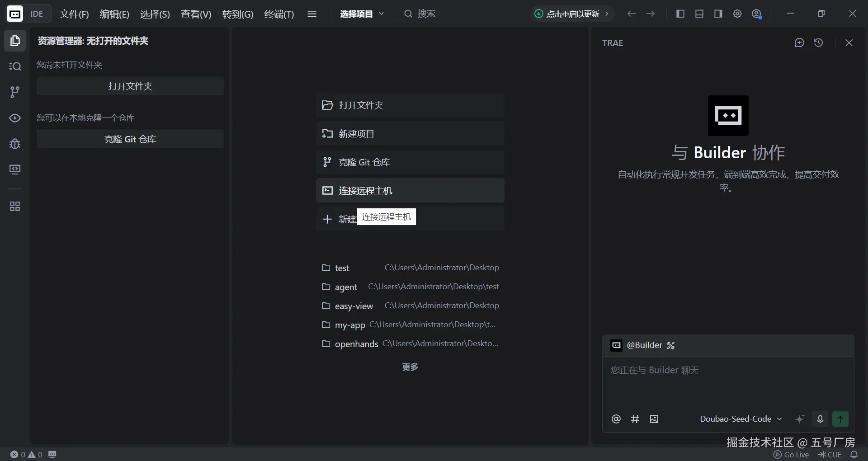The image size is (868, 461).
Task: Open recent project easy-view
Action: 410,306
